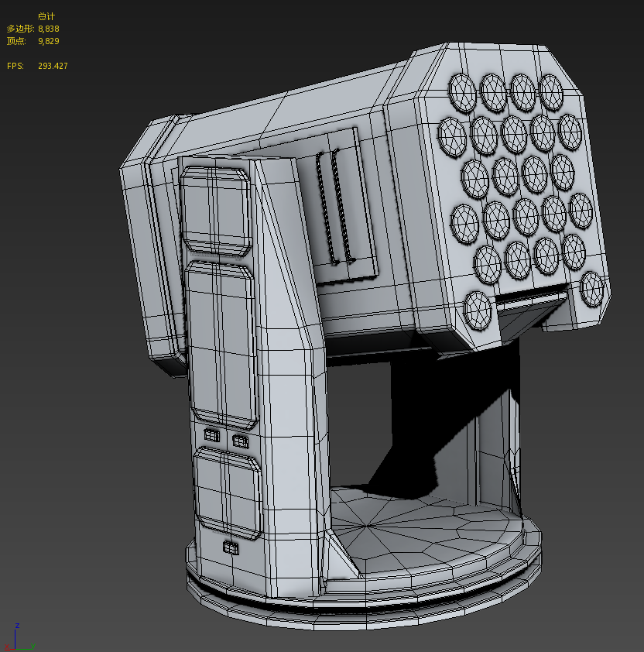Select the vertex count value 9,829
The image size is (644, 652).
coord(49,41)
